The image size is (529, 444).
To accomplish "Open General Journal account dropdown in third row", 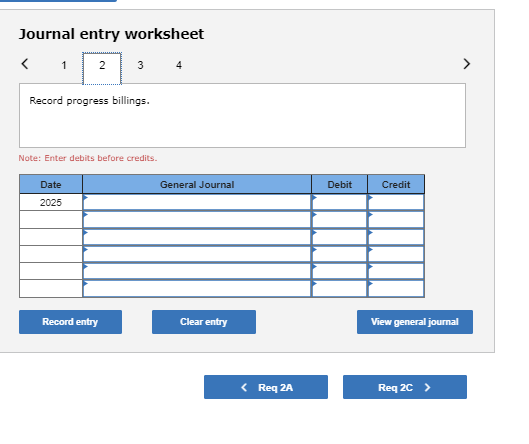I will point(197,237).
